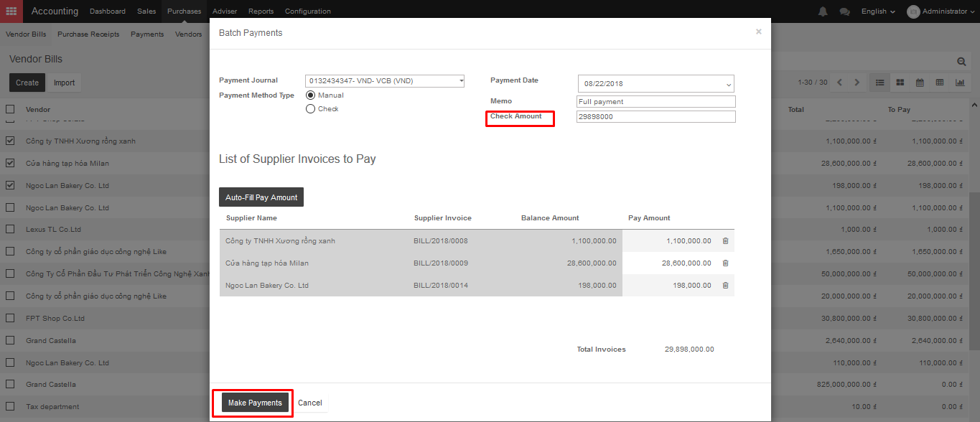The height and width of the screenshot is (422, 980).
Task: Go to next page of vendor bills
Action: 857,83
